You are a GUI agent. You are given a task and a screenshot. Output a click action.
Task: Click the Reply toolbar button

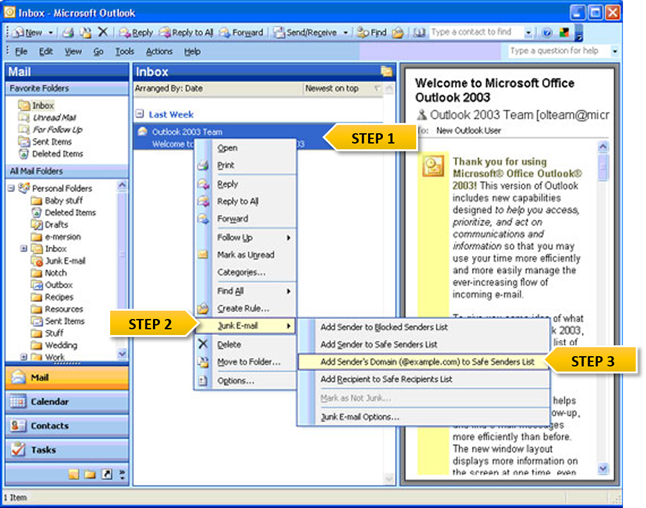[x=136, y=32]
